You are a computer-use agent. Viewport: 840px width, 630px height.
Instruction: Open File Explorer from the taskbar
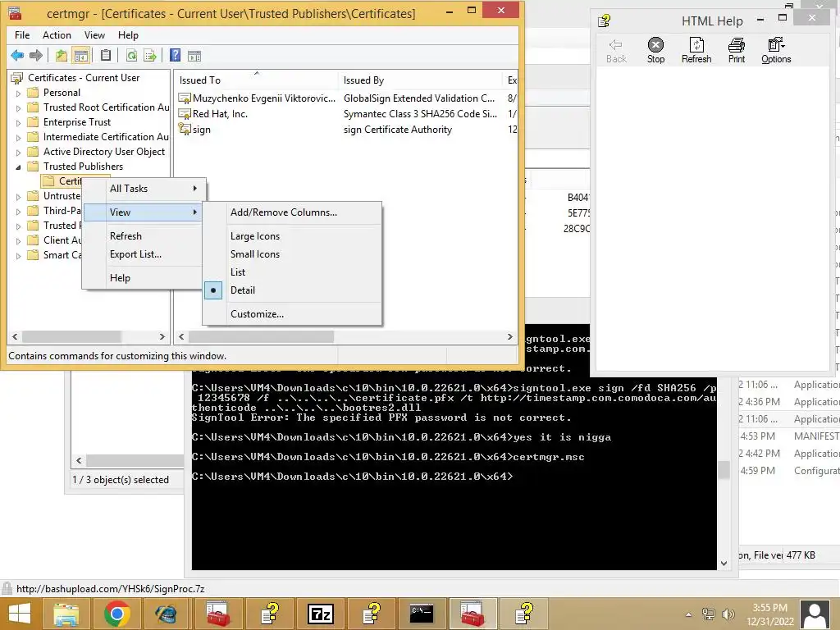point(66,614)
